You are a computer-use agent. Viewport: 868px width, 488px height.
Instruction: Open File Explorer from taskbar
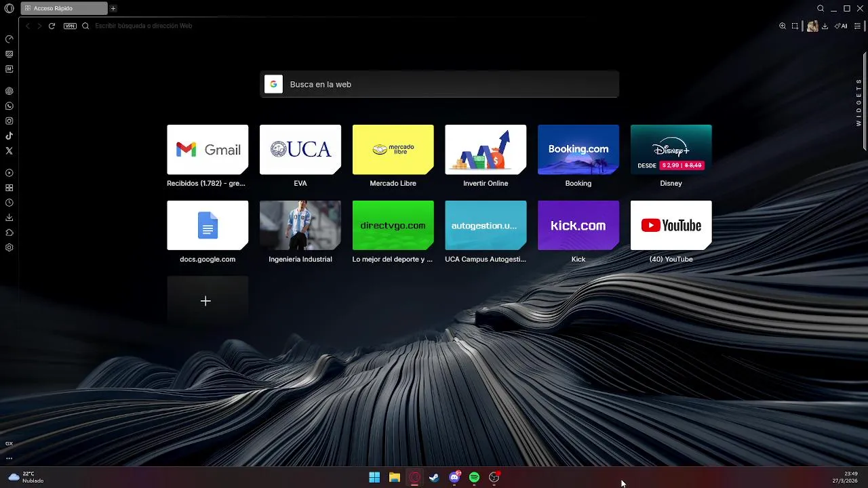pyautogui.click(x=394, y=477)
